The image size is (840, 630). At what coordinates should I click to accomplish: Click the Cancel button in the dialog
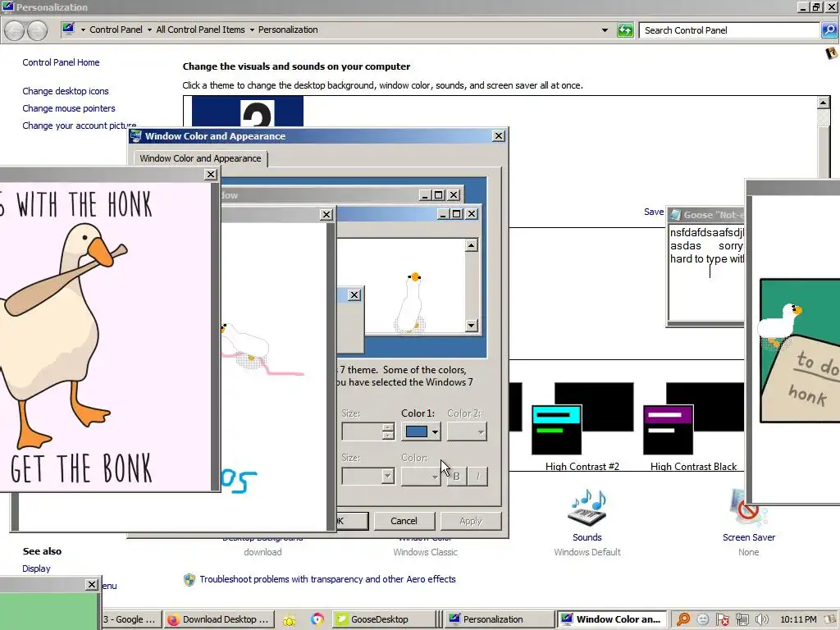pyautogui.click(x=404, y=521)
